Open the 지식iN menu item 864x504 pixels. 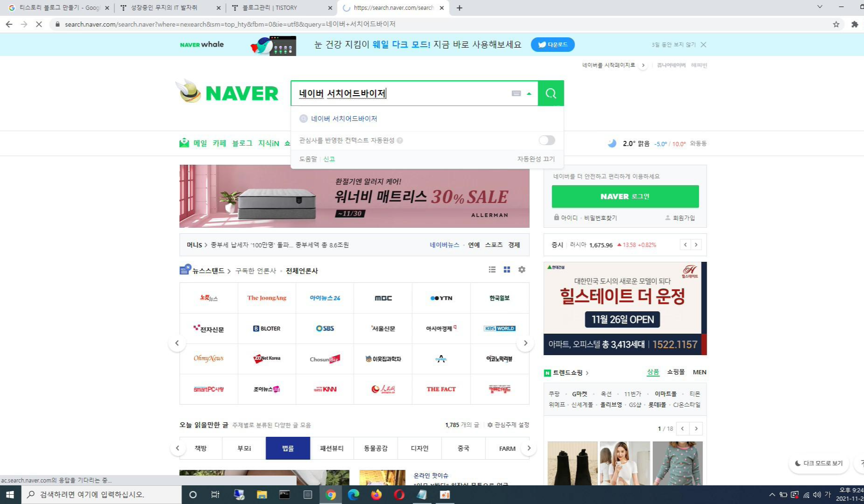point(268,143)
